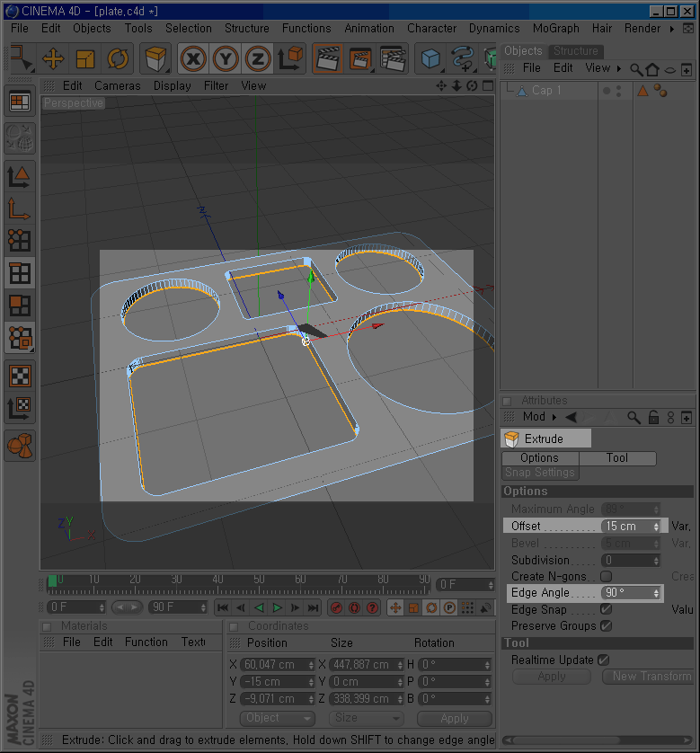Click the Size Z input field

pos(366,699)
